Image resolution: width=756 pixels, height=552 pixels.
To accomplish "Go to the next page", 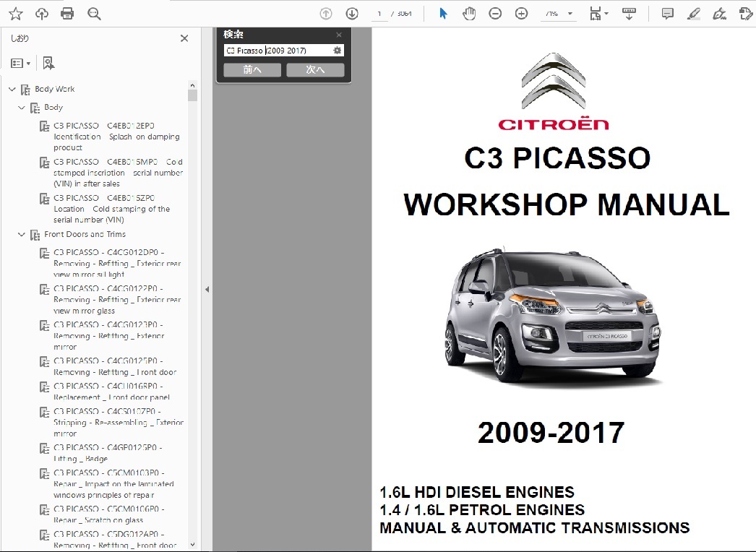I will [352, 14].
